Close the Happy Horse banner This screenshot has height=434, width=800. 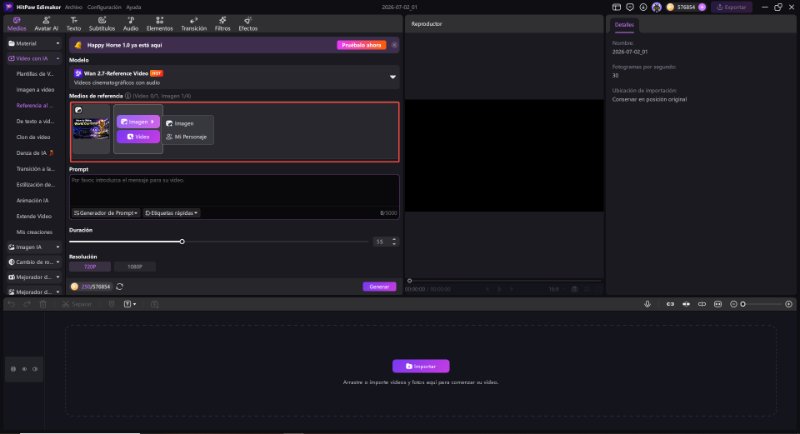pos(394,45)
